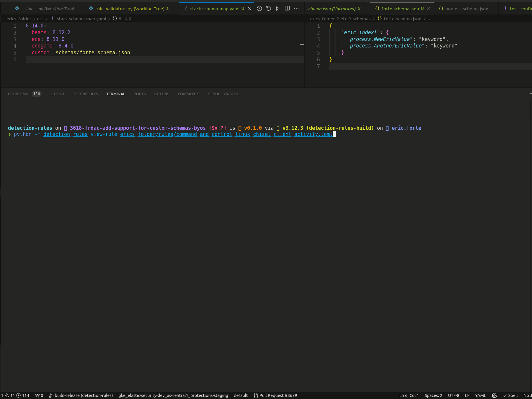Click line number 7 in JSON editor

(318, 66)
